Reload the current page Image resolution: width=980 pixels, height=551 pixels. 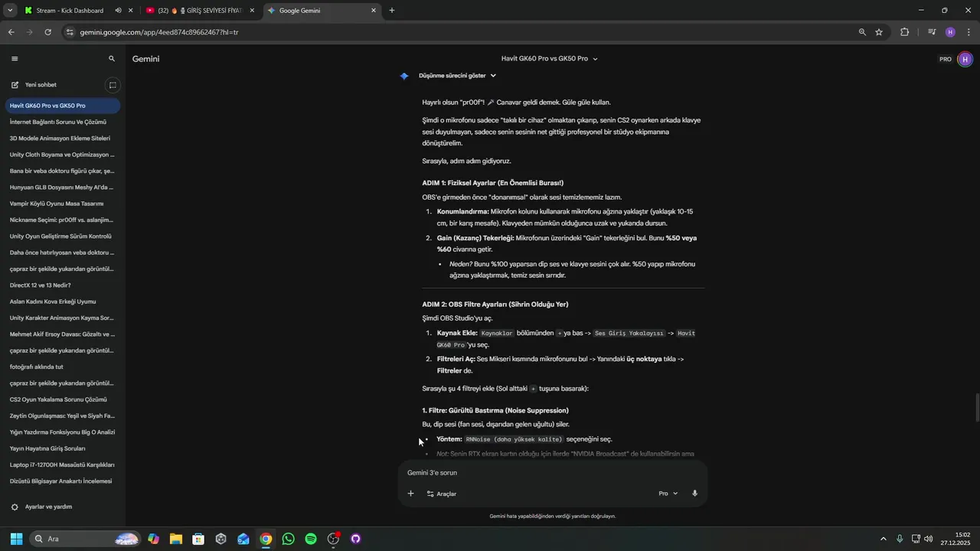(48, 32)
